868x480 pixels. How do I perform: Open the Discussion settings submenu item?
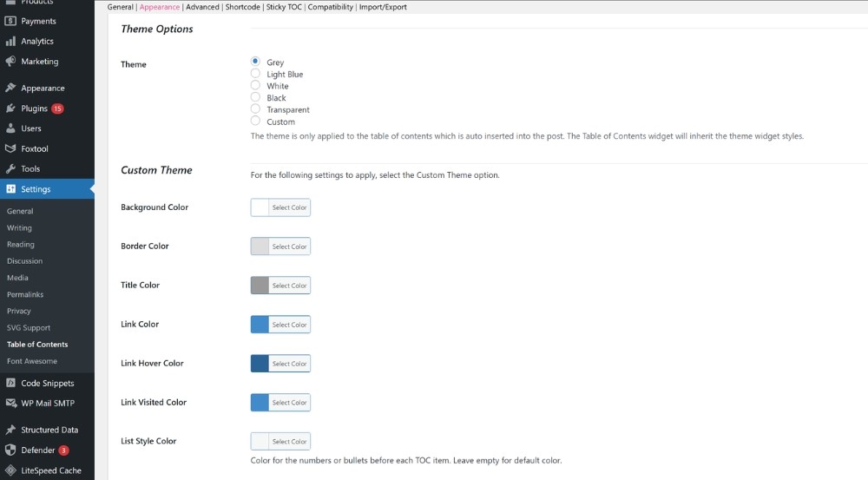point(24,260)
